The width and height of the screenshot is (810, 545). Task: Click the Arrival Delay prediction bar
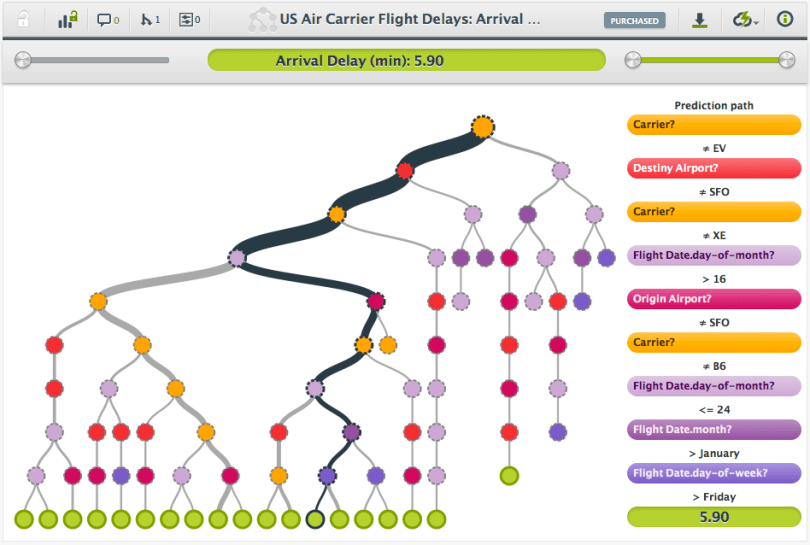(406, 61)
